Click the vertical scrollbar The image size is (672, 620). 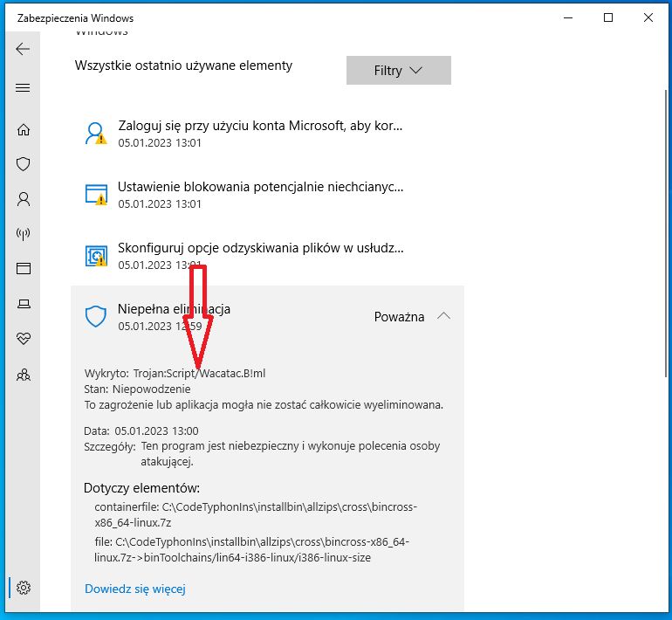(x=667, y=233)
